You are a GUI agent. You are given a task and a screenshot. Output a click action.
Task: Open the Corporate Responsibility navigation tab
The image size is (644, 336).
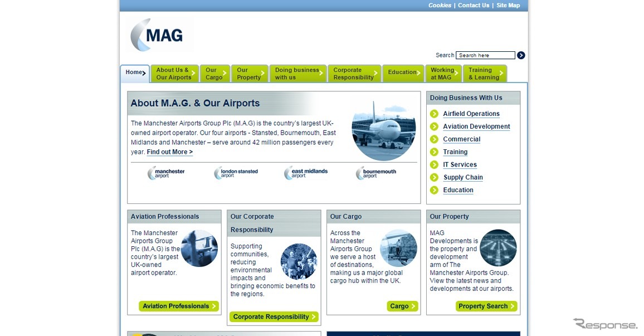click(x=355, y=74)
